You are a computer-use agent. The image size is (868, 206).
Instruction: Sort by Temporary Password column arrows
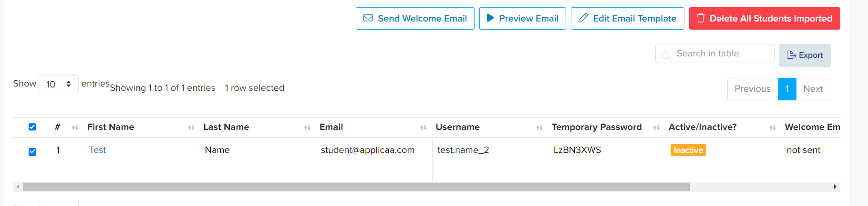(x=657, y=128)
